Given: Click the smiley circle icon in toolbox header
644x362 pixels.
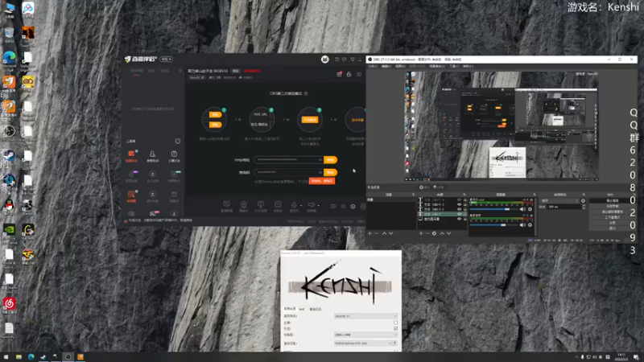Looking at the screenshot, I should (x=177, y=142).
